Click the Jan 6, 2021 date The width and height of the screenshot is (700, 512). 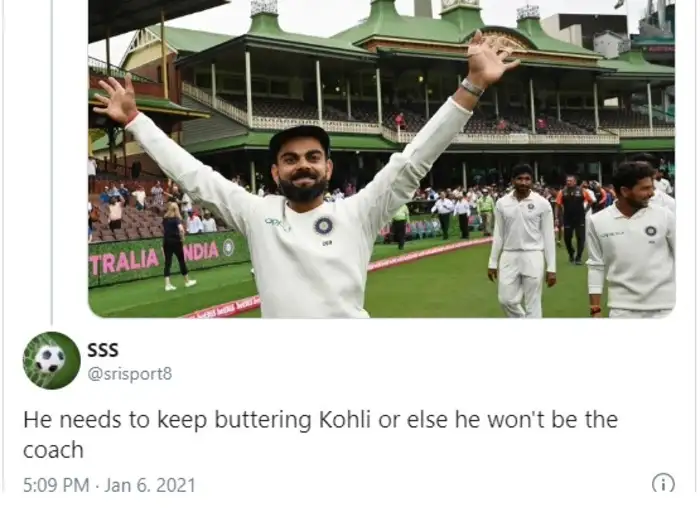click(x=150, y=485)
